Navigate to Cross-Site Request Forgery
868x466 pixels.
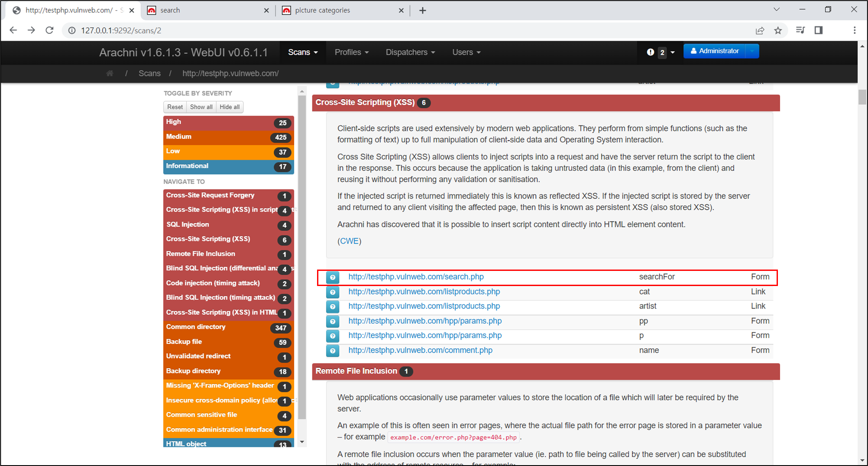pos(229,196)
